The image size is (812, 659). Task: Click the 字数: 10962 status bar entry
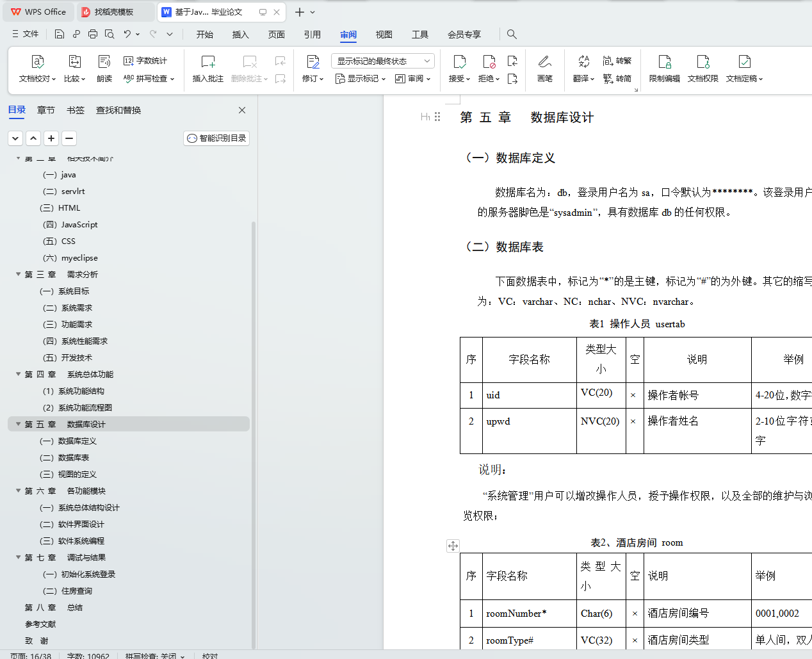[x=88, y=656]
